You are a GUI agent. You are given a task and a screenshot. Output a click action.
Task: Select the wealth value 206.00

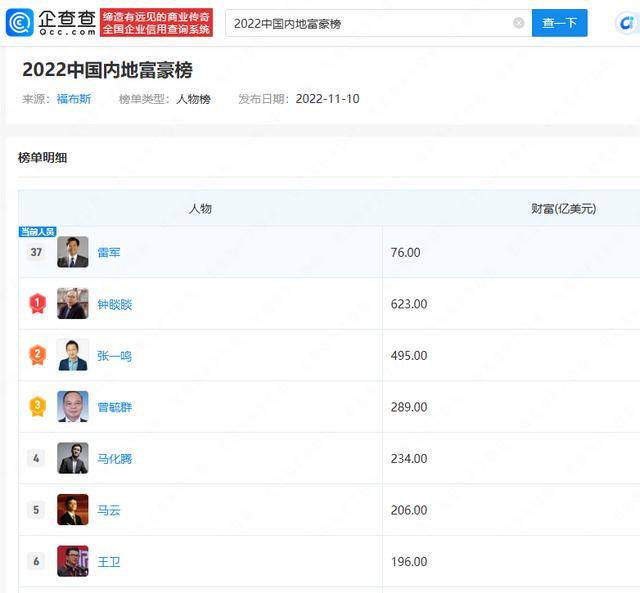tap(409, 510)
